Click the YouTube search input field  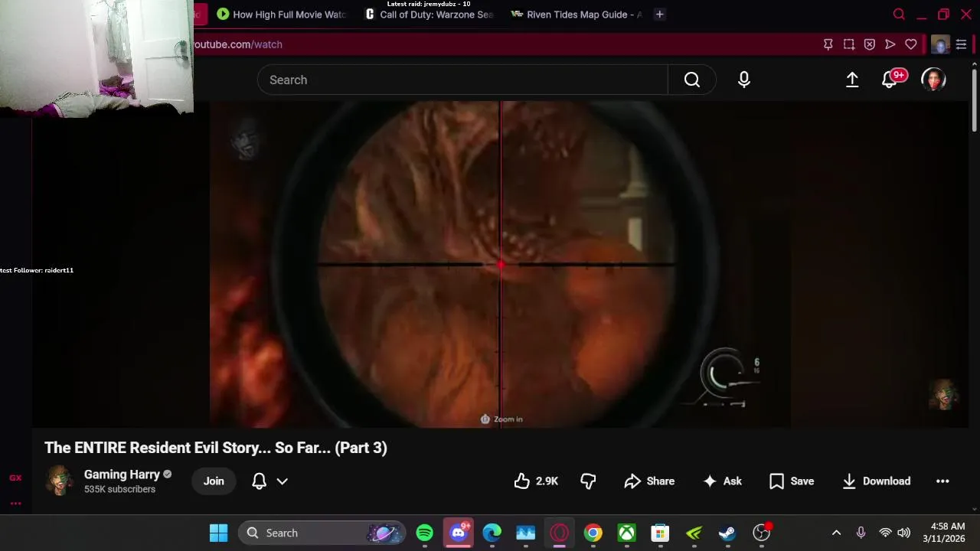point(462,80)
